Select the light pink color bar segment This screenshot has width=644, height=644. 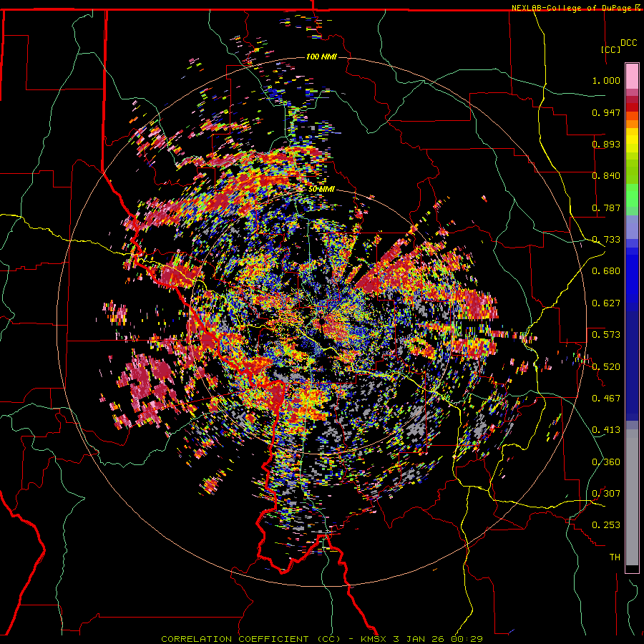[632, 77]
